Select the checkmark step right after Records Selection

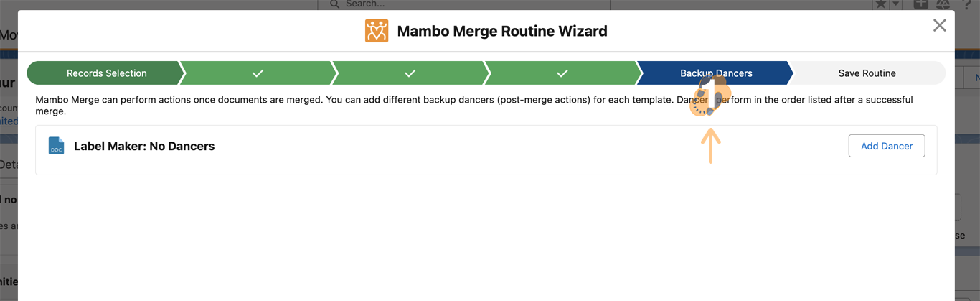click(258, 73)
